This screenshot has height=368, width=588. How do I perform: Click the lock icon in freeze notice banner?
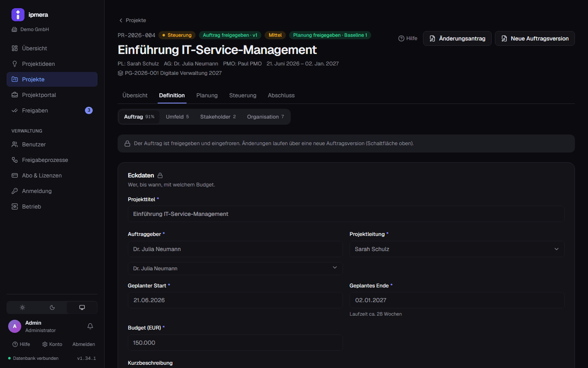(x=127, y=144)
